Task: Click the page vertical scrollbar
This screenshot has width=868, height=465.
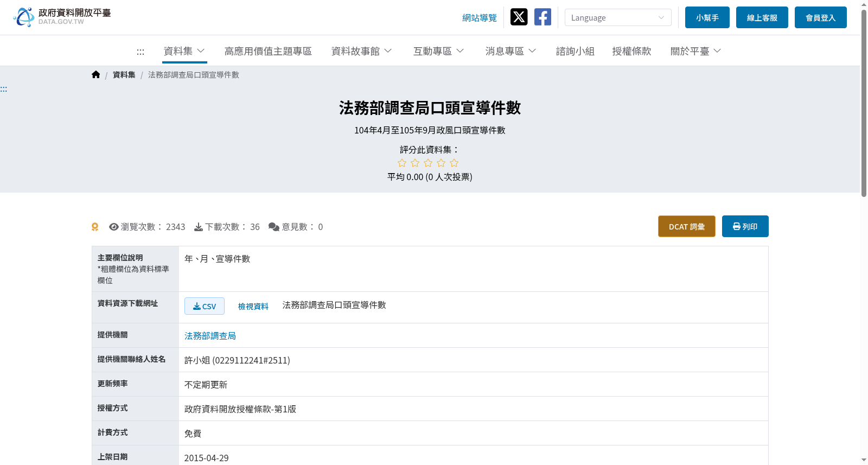Action: point(864,103)
